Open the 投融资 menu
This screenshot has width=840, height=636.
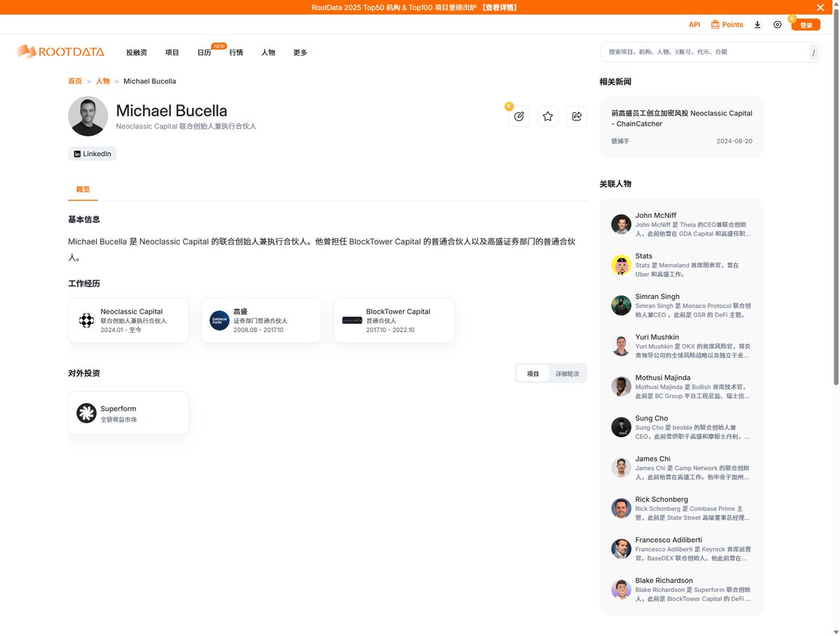136,53
